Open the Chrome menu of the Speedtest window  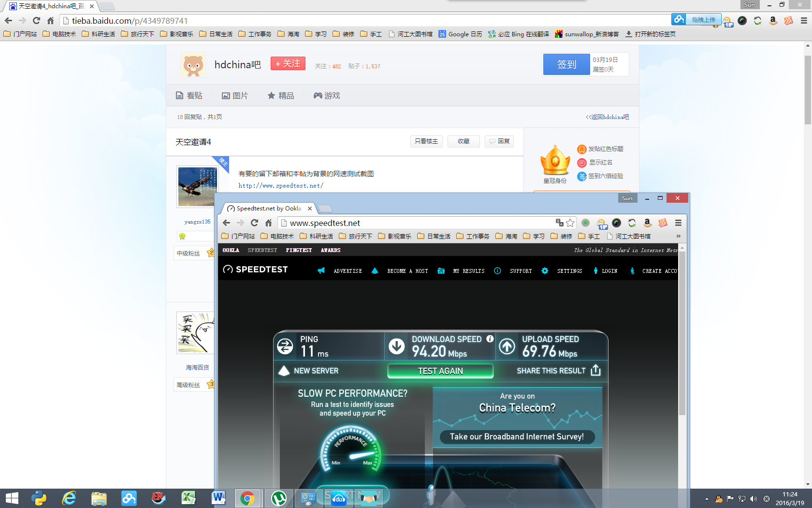point(678,223)
